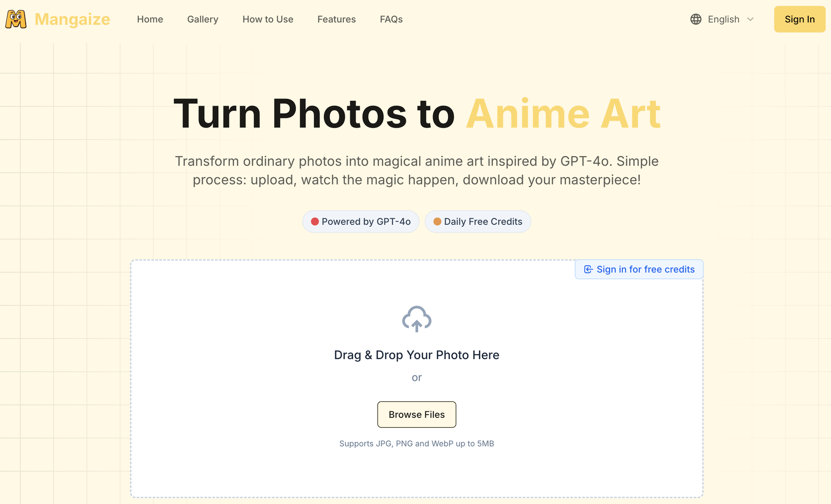Viewport: 831px width, 504px height.
Task: Click the yellow Sign In button
Action: click(x=800, y=19)
